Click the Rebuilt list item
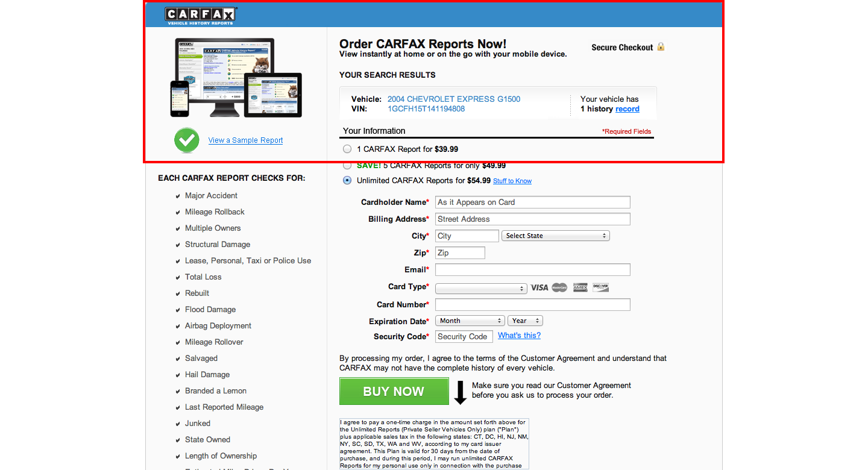The height and width of the screenshot is (470, 868). pyautogui.click(x=197, y=293)
